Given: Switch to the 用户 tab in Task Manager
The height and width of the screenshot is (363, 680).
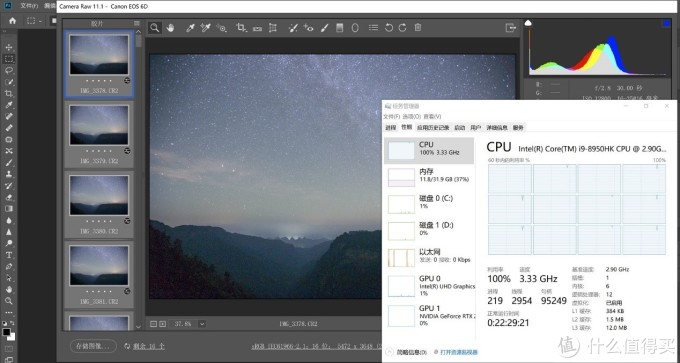Looking at the screenshot, I should (476, 128).
